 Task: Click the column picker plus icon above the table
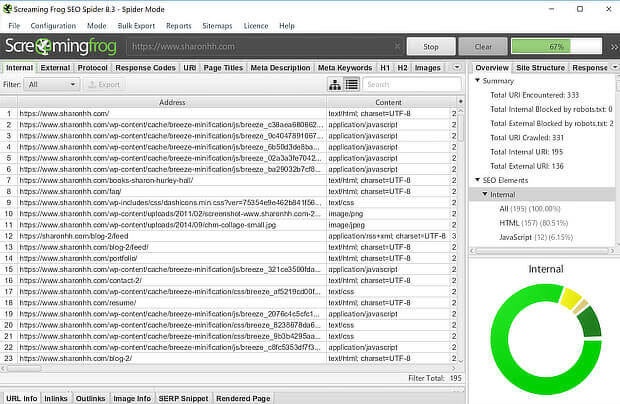click(461, 102)
